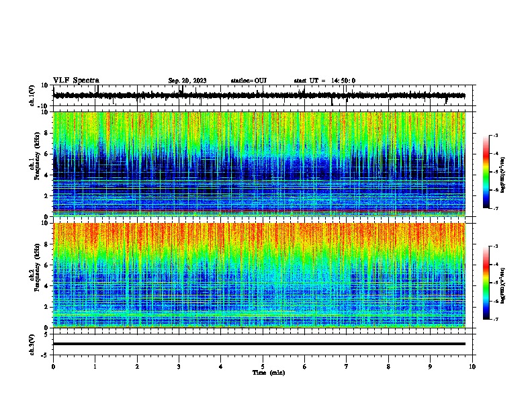Image resolution: width=532 pixels, height=411 pixels.
Task: Click the "Time (min)" axis title
Action: 269,373
